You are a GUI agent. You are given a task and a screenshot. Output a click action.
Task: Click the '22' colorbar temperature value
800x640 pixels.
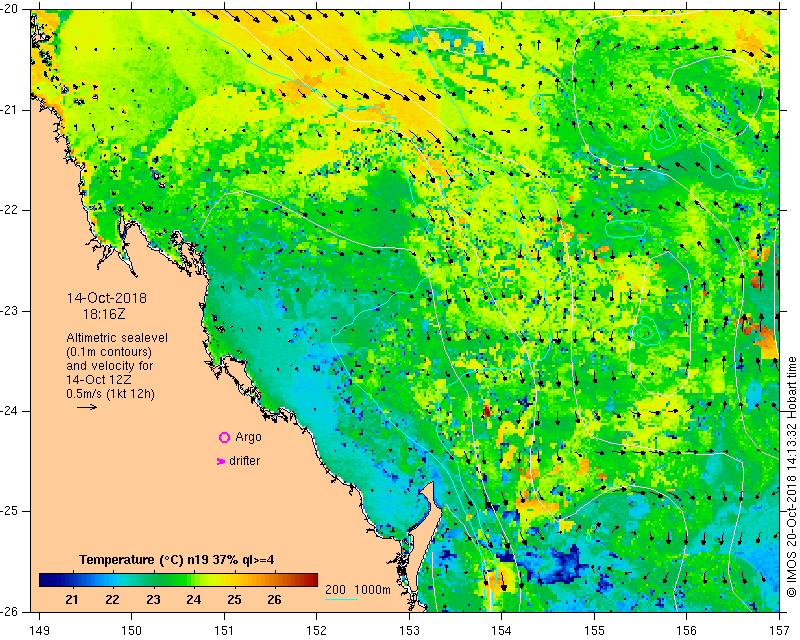click(x=112, y=600)
